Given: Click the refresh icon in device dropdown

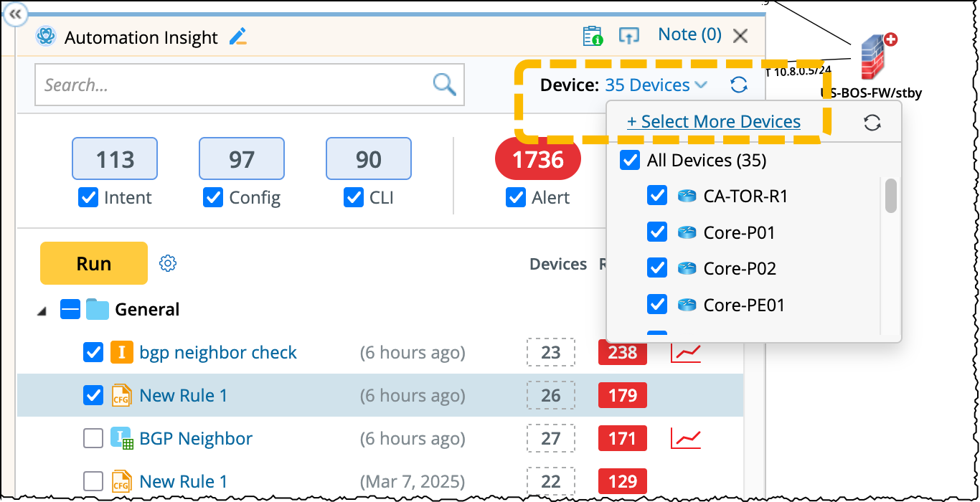Looking at the screenshot, I should coord(872,123).
